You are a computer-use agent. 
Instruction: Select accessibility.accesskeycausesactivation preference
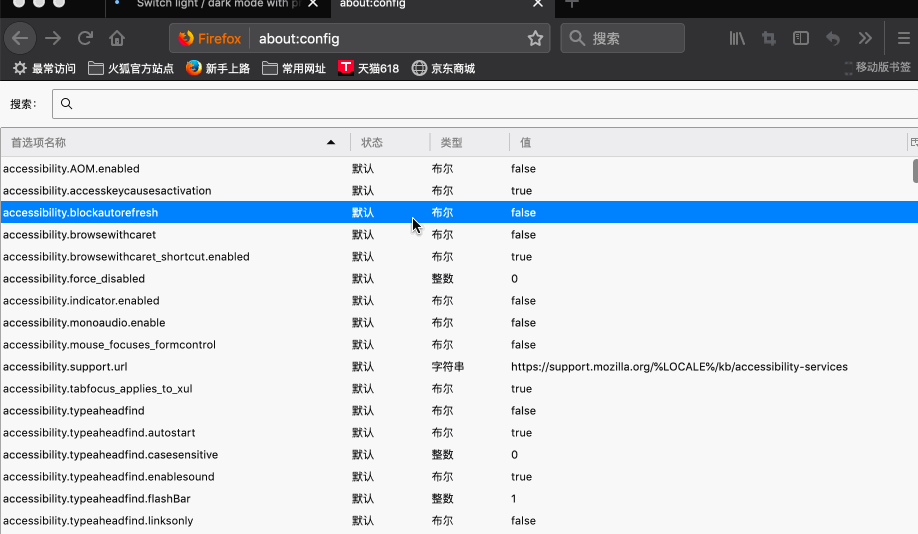457,191
